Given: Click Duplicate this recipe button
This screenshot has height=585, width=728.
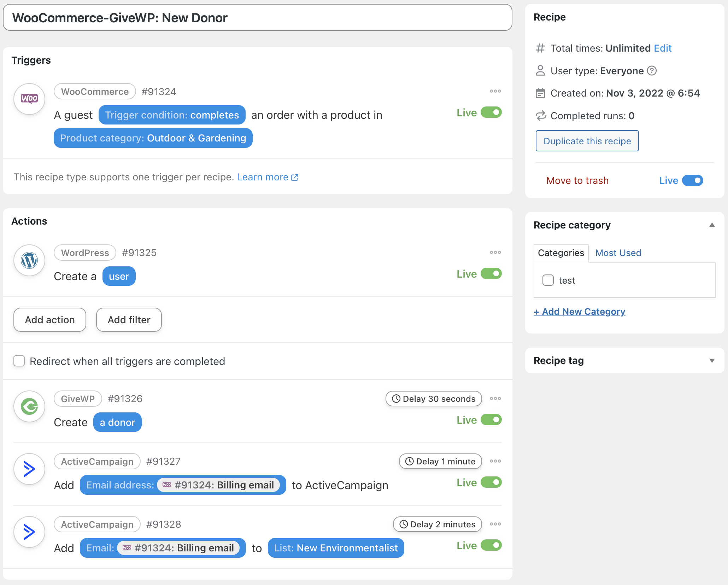Looking at the screenshot, I should (587, 141).
